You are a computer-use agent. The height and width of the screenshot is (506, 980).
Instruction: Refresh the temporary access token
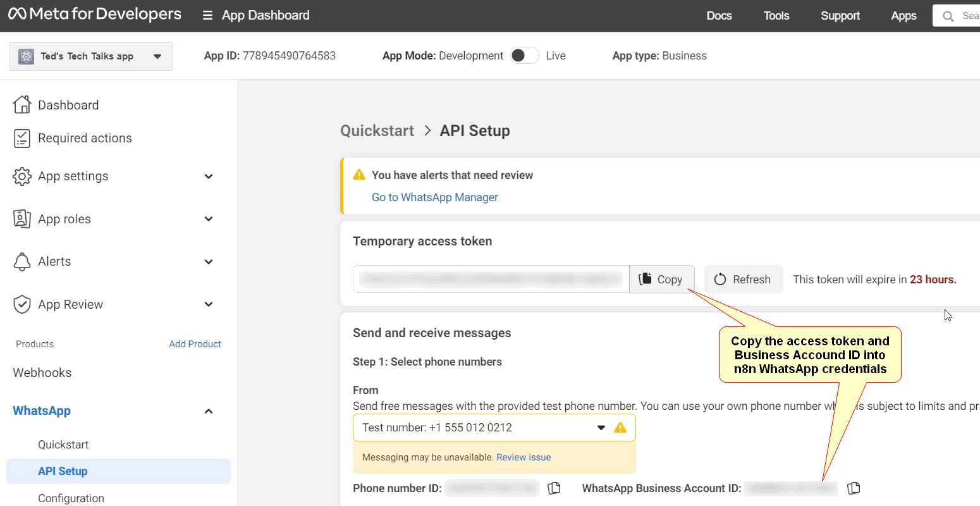point(744,279)
